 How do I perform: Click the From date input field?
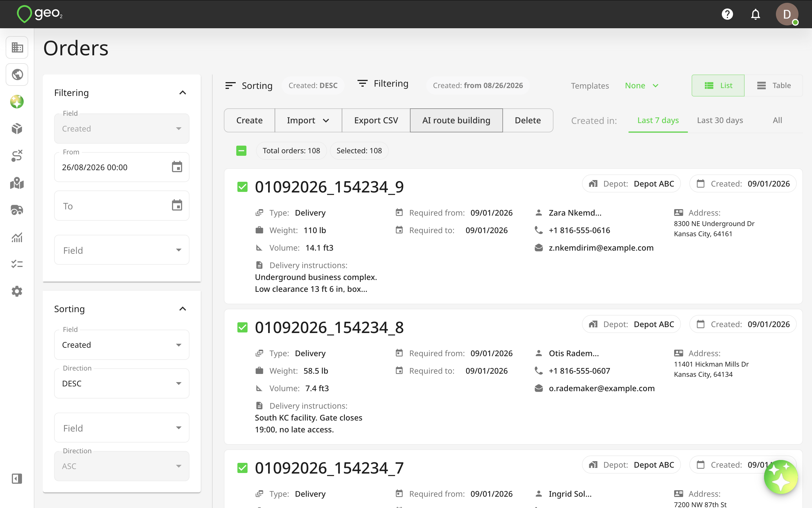[122, 167]
